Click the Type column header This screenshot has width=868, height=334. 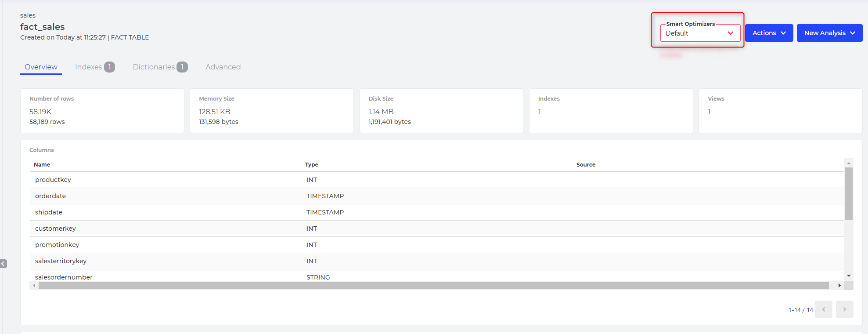coord(312,164)
